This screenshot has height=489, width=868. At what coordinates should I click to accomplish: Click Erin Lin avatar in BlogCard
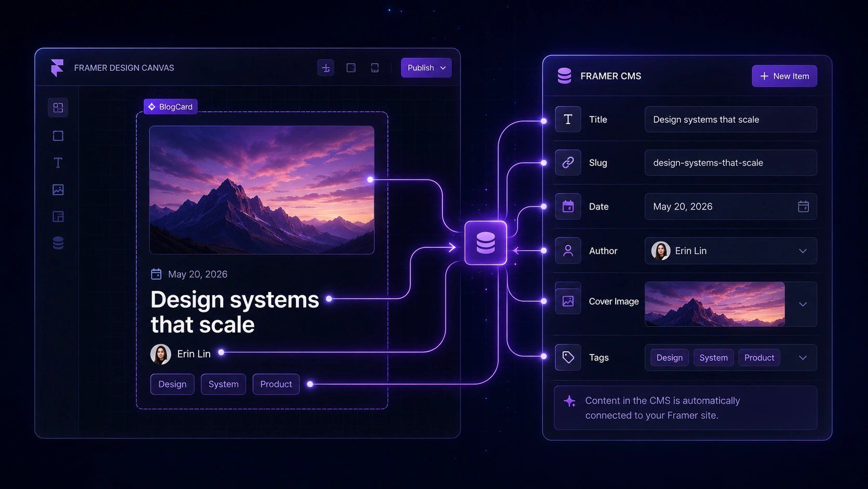160,354
